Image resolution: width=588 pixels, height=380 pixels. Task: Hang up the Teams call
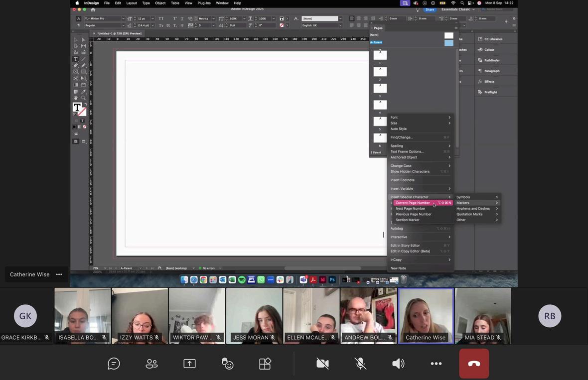474,364
